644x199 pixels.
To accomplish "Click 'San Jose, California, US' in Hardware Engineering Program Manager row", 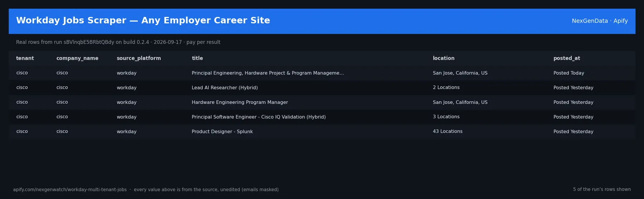I will click(x=460, y=102).
